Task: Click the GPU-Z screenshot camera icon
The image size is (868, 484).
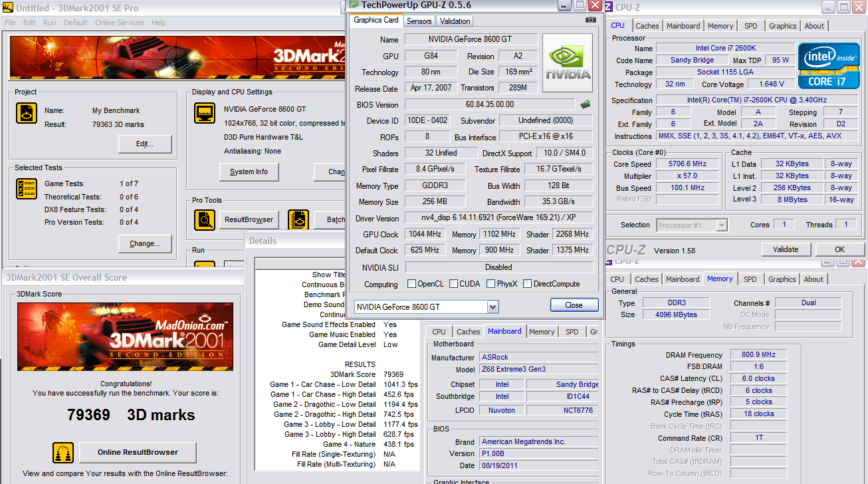Action: (590, 20)
